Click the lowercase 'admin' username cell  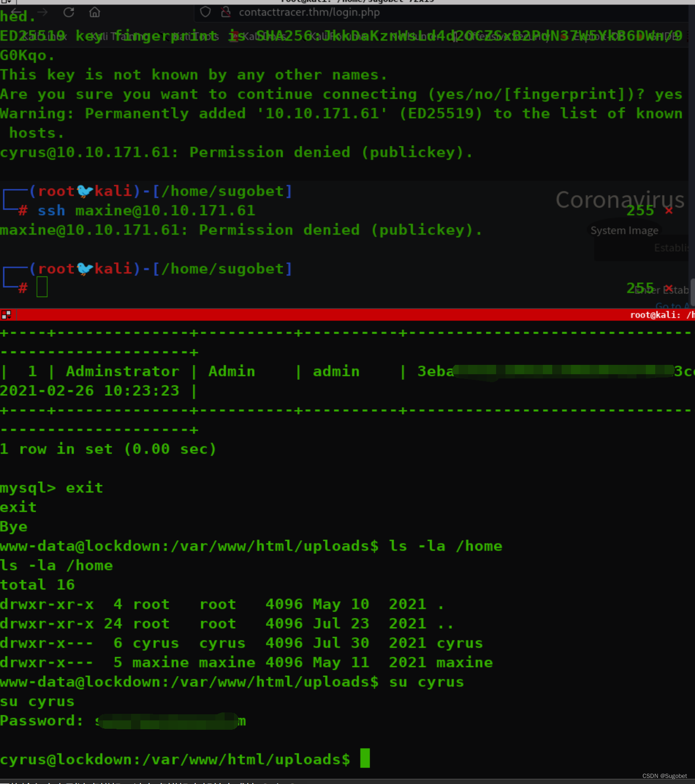tap(337, 371)
